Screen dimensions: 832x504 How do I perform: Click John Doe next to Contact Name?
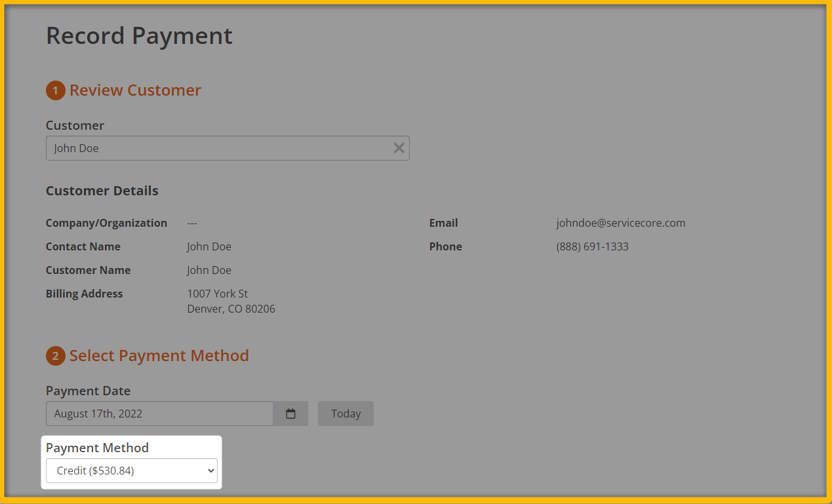point(209,246)
